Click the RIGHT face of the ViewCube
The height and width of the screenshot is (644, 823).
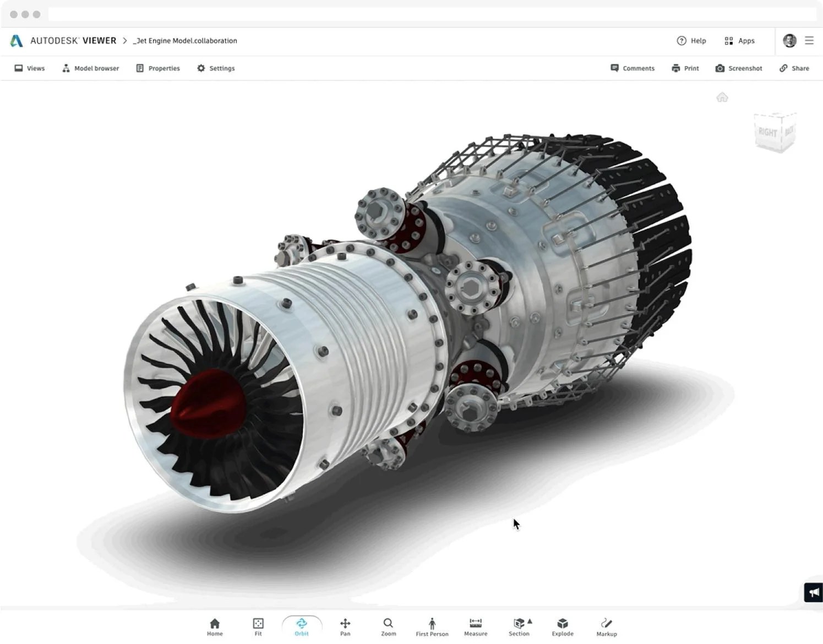coord(766,132)
